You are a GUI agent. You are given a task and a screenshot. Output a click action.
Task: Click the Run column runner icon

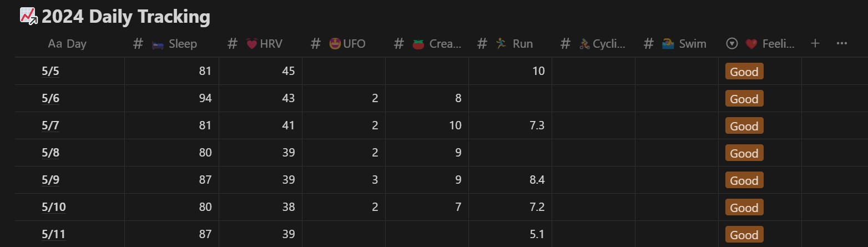[501, 43]
